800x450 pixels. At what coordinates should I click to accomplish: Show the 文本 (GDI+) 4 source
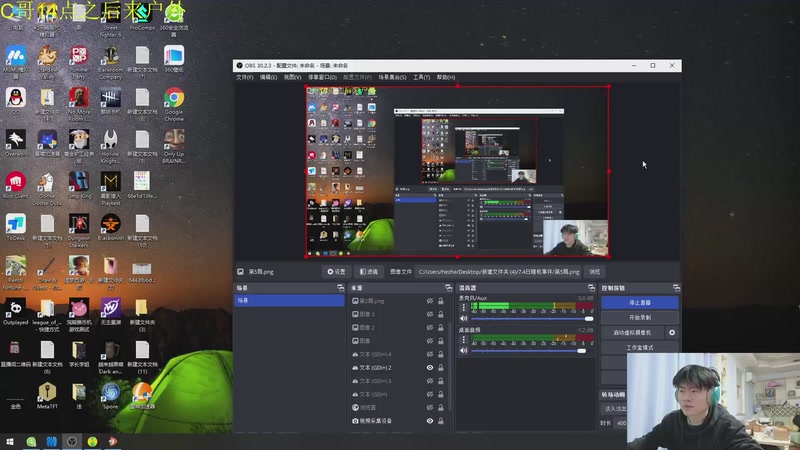pyautogui.click(x=430, y=354)
